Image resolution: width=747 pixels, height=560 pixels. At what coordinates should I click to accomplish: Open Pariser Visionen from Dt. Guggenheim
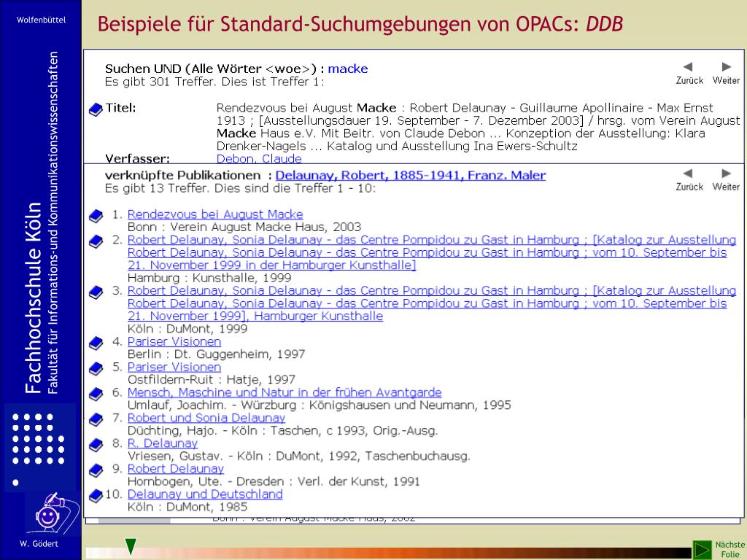174,341
